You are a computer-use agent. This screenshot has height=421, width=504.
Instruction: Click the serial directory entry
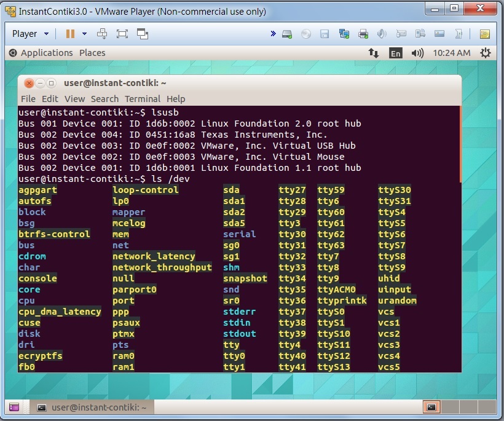(x=240, y=234)
